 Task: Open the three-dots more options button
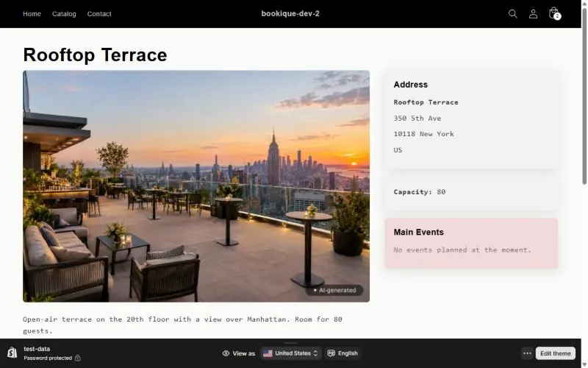click(527, 353)
